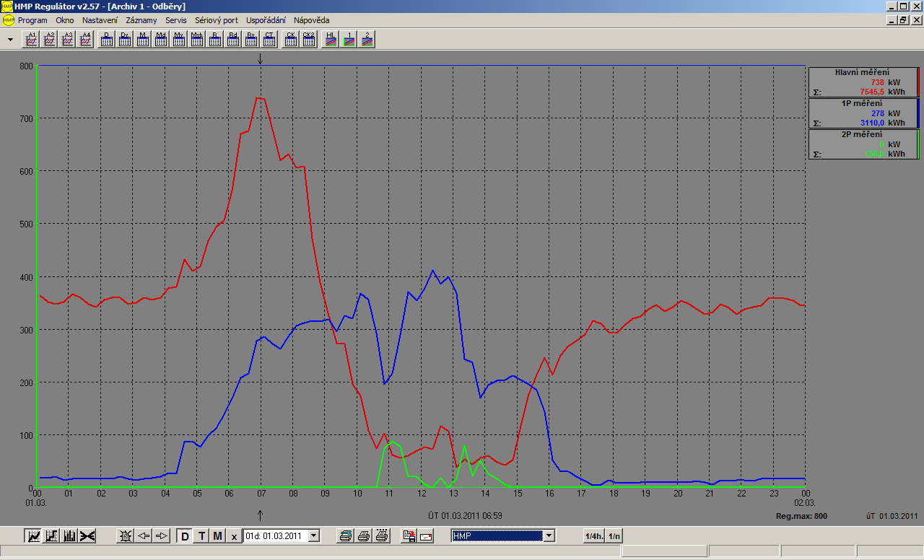Image resolution: width=924 pixels, height=560 pixels.
Task: Open the Mvh table view
Action: tap(197, 39)
